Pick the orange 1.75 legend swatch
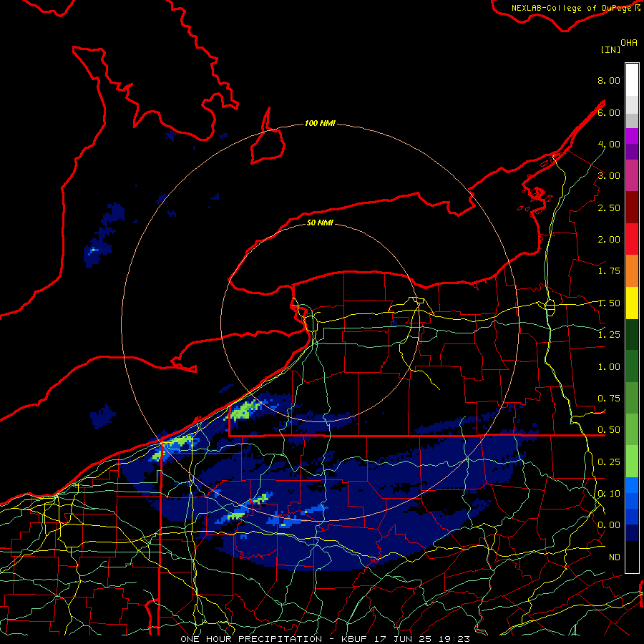Screen dimensions: 644x644 click(632, 271)
